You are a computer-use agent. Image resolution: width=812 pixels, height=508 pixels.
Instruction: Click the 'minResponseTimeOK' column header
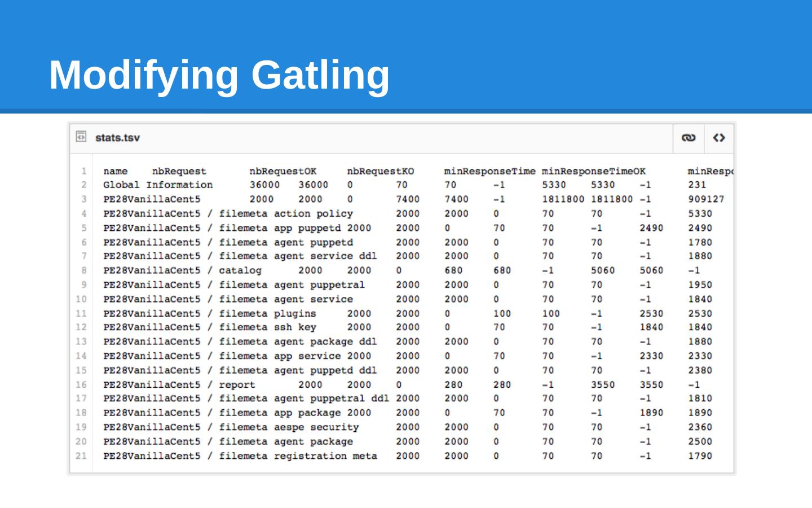(x=594, y=171)
